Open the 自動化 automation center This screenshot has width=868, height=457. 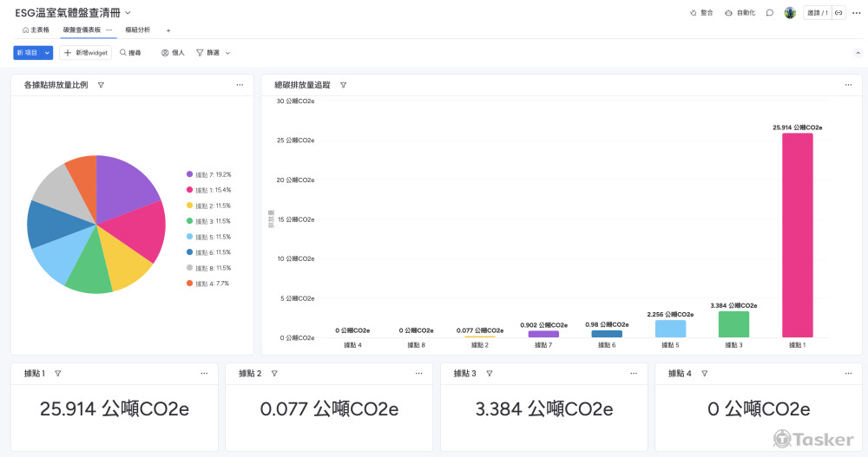tap(740, 13)
